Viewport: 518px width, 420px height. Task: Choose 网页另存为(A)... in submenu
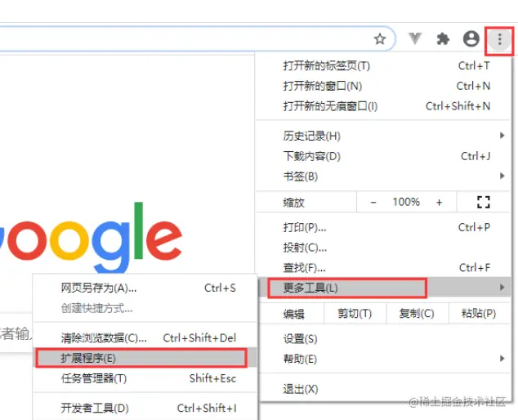coord(145,288)
